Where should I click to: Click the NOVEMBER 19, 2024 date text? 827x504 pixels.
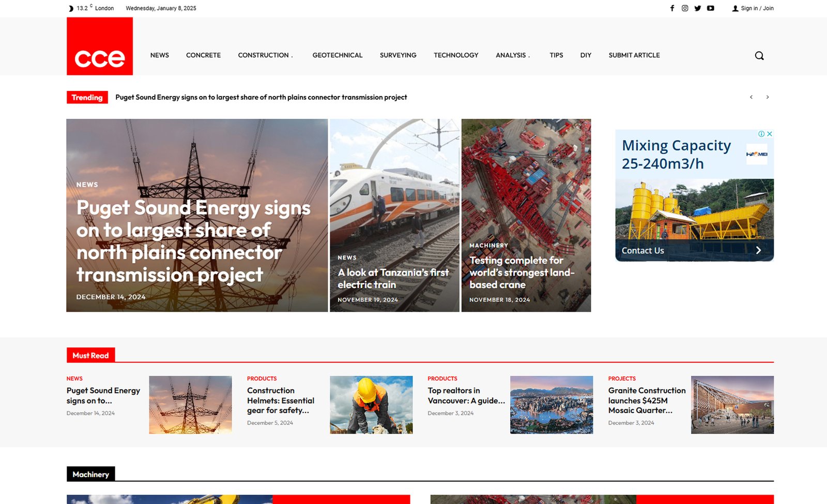(367, 300)
